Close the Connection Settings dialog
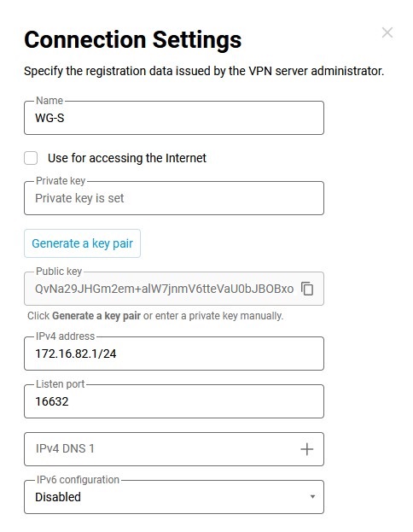 pos(387,32)
